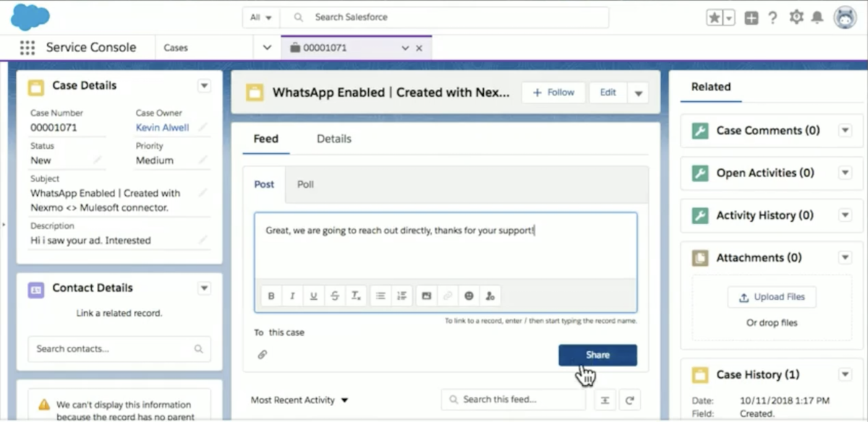The image size is (868, 422).
Task: Insert an emoji into the post
Action: click(469, 296)
